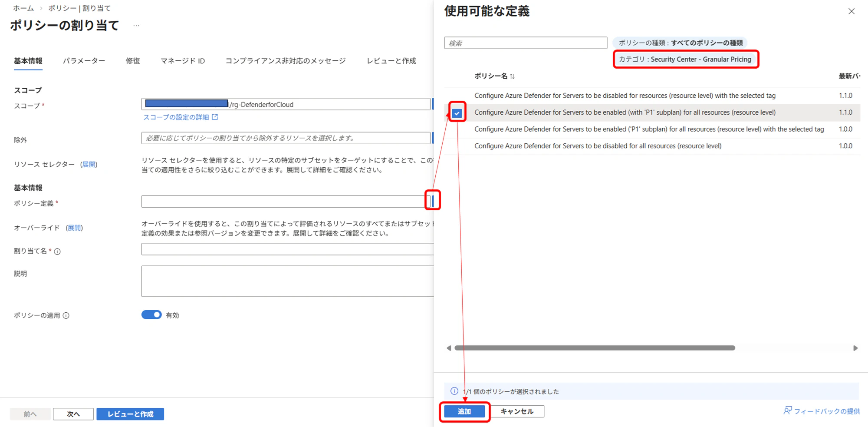Click the info icon beside ポリシーの適用
The width and height of the screenshot is (868, 427).
click(x=66, y=315)
